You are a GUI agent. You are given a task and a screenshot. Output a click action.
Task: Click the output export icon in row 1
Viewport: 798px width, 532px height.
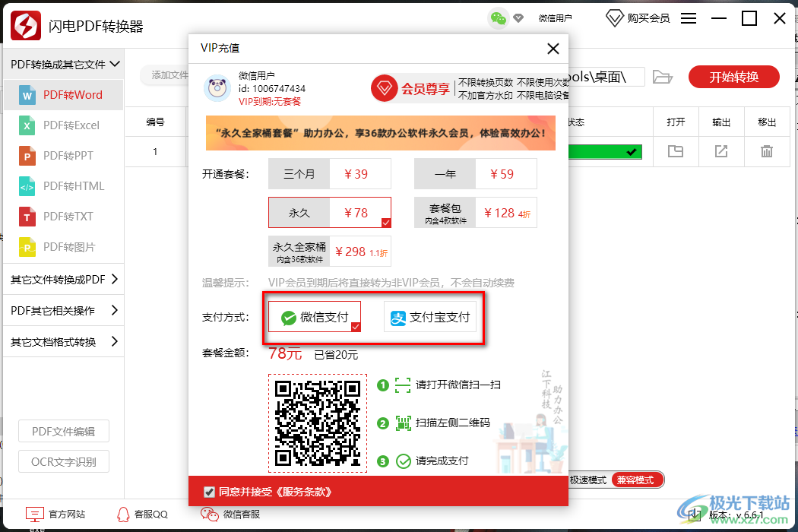(x=721, y=151)
